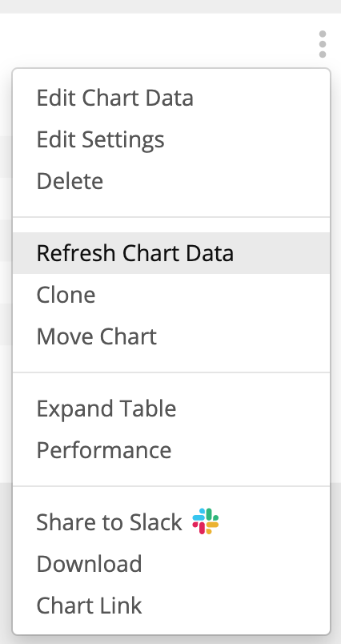The height and width of the screenshot is (644, 341).
Task: Export the chart using Download
Action: pos(89,564)
